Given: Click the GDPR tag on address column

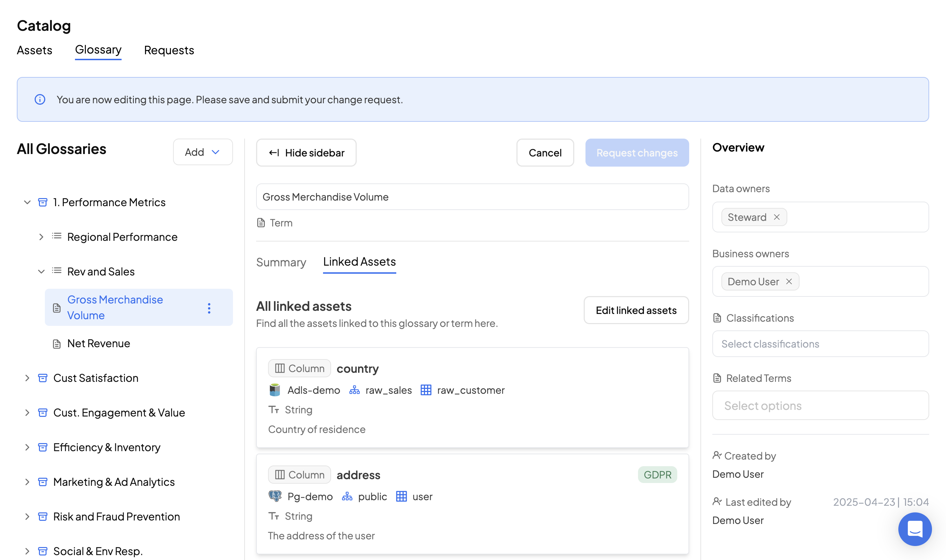Looking at the screenshot, I should (x=657, y=475).
